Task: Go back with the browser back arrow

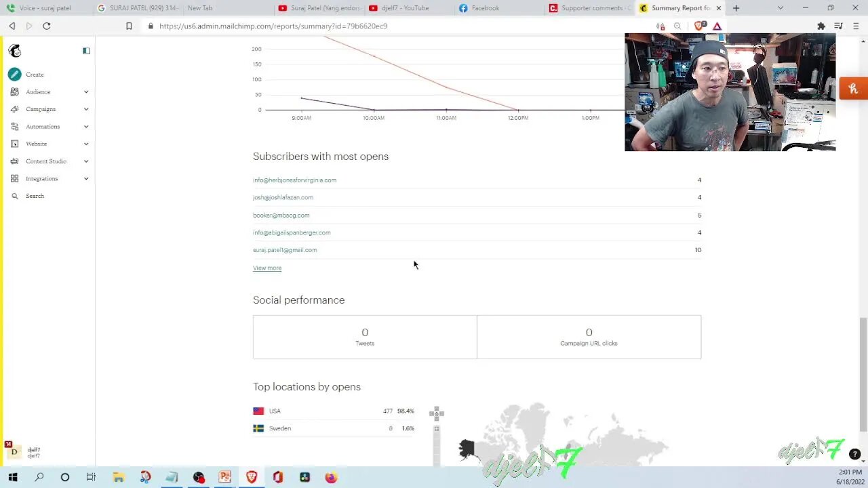Action: point(12,26)
